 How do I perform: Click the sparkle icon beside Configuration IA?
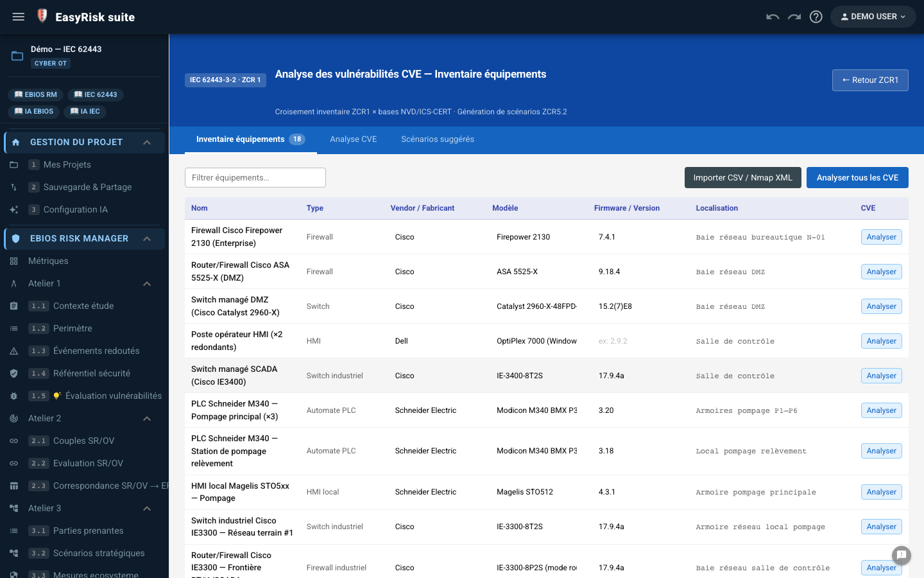13,210
